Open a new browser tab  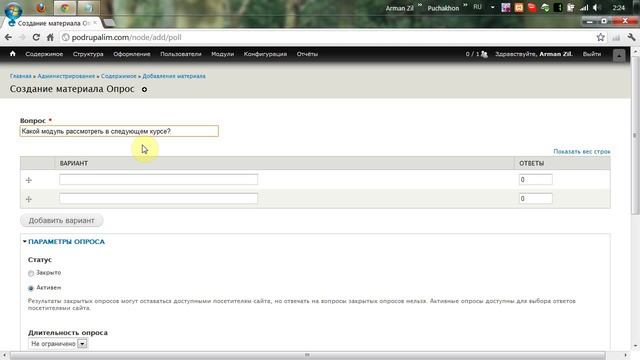point(109,23)
